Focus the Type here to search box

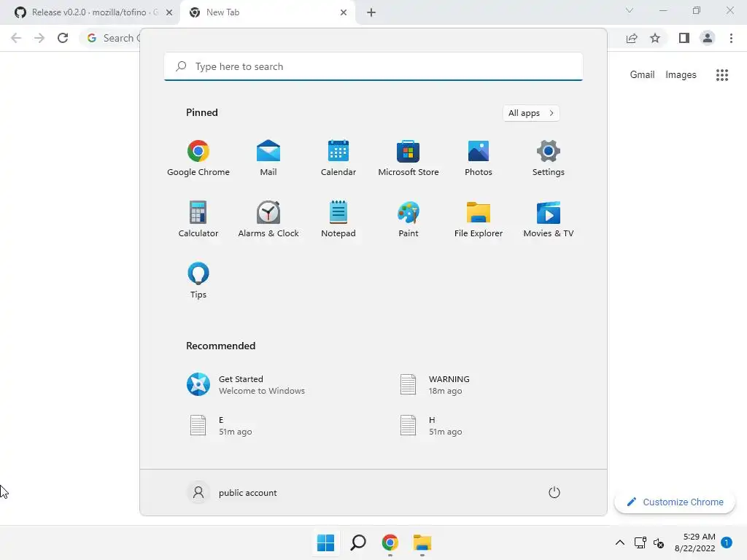pos(373,66)
